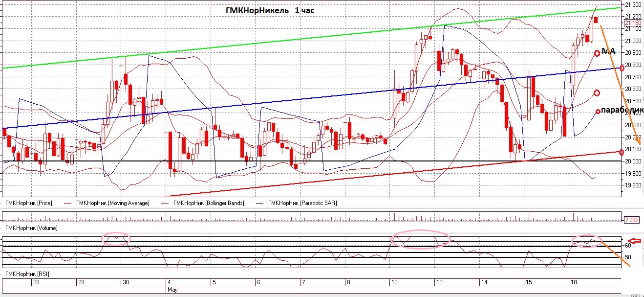644x297 pixels.
Task: Click the 19 800 price axis label
Action: point(633,185)
